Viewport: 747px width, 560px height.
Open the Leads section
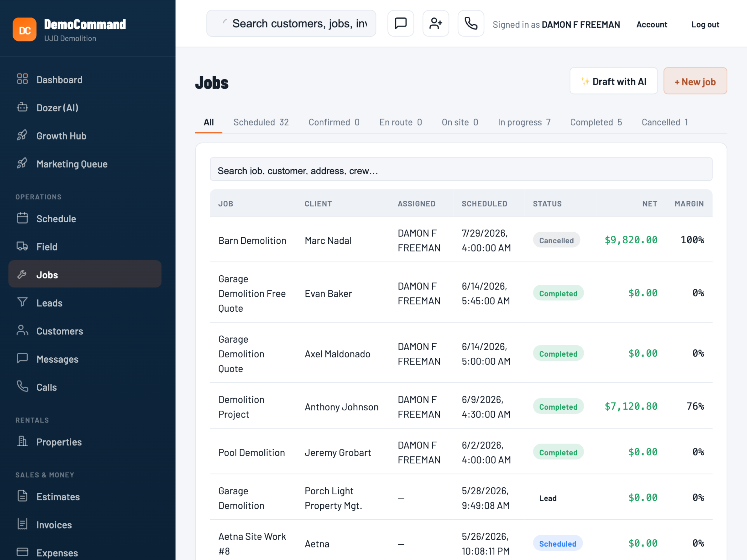[85, 303]
